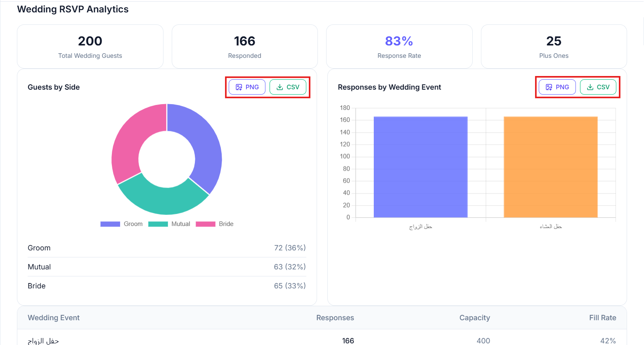Image resolution: width=644 pixels, height=345 pixels.
Task: Click the Mutual 63 (32%) value
Action: 290,267
